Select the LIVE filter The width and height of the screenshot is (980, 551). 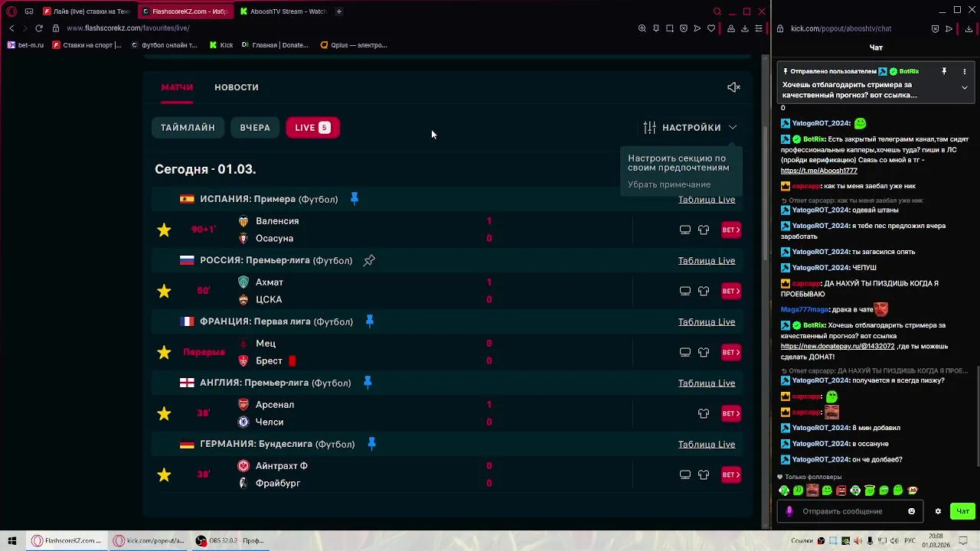(x=312, y=128)
